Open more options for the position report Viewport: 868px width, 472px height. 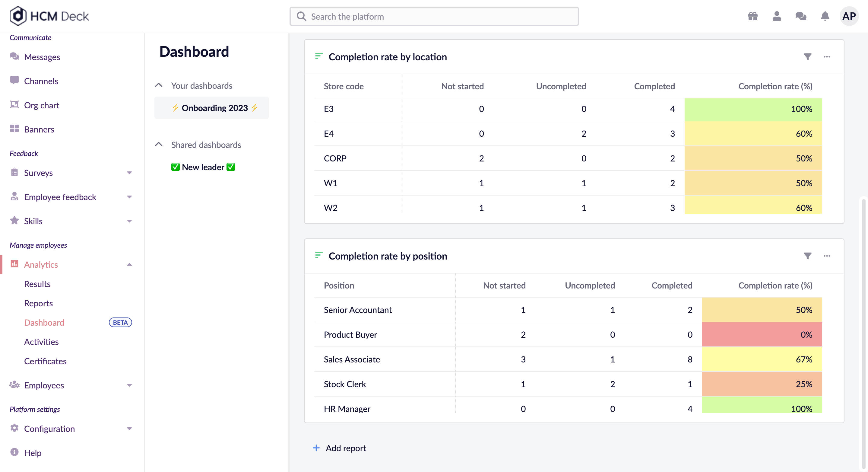point(827,256)
